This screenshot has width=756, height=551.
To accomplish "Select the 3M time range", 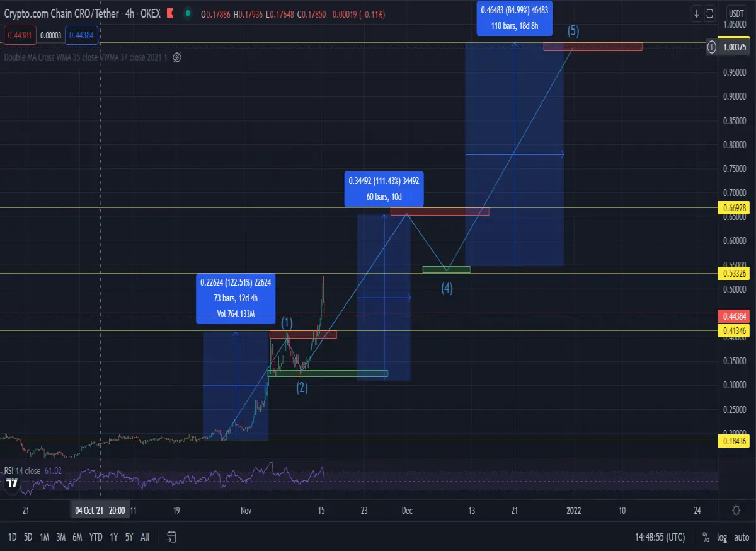I will [61, 537].
